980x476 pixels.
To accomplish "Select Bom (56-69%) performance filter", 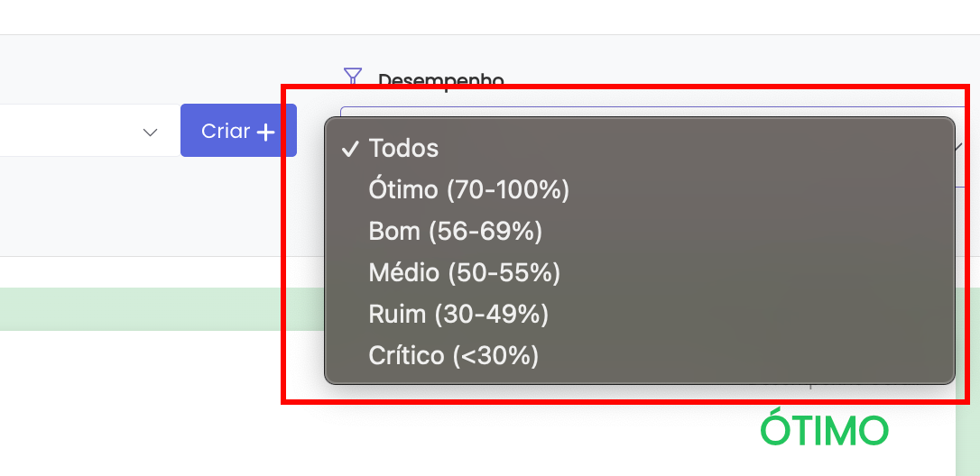I will click(x=456, y=232).
